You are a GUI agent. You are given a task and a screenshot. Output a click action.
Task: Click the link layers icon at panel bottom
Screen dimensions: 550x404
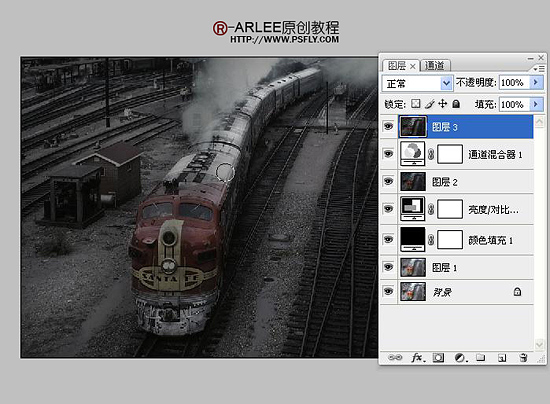[x=395, y=358]
